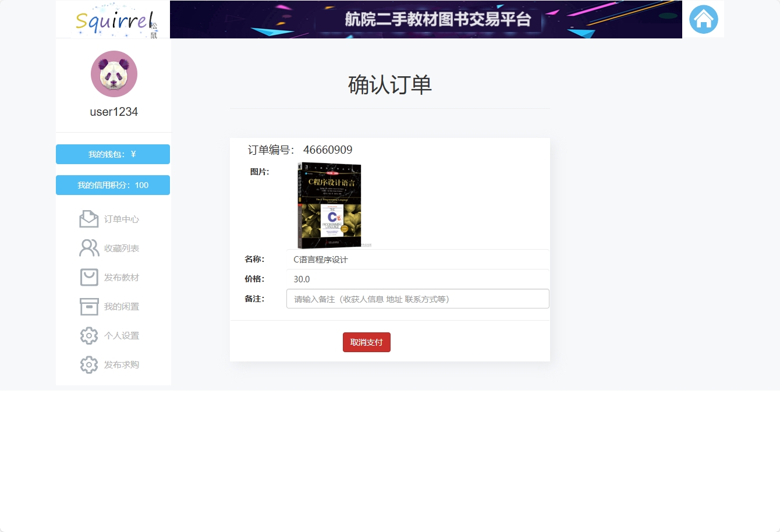Click the 取消支付 cancel payment button
780x532 pixels.
click(366, 342)
